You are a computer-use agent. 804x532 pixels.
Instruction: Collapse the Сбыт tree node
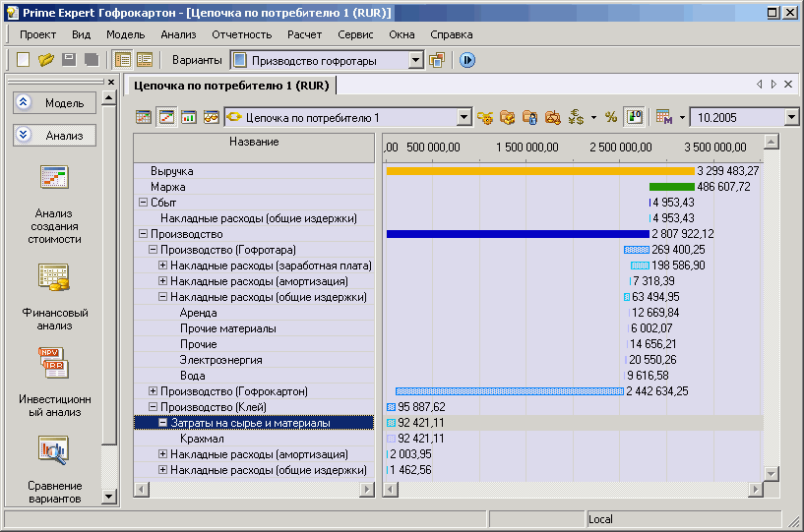(x=143, y=203)
